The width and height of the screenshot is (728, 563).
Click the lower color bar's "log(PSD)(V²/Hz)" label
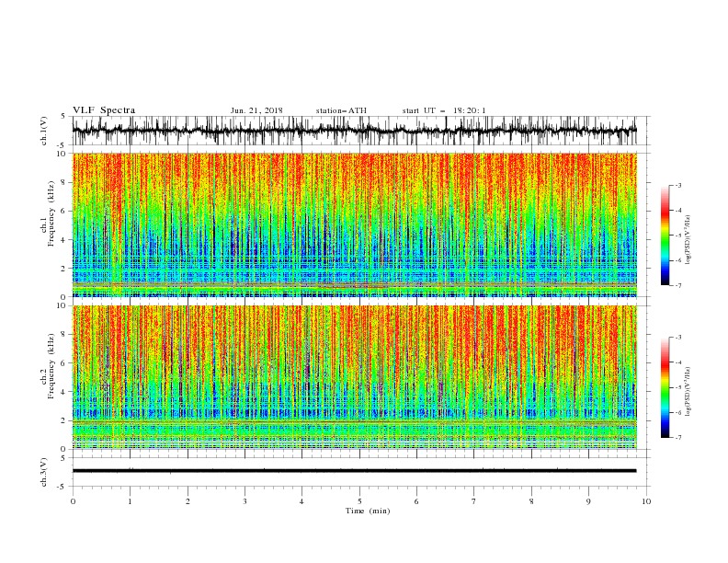pos(688,392)
